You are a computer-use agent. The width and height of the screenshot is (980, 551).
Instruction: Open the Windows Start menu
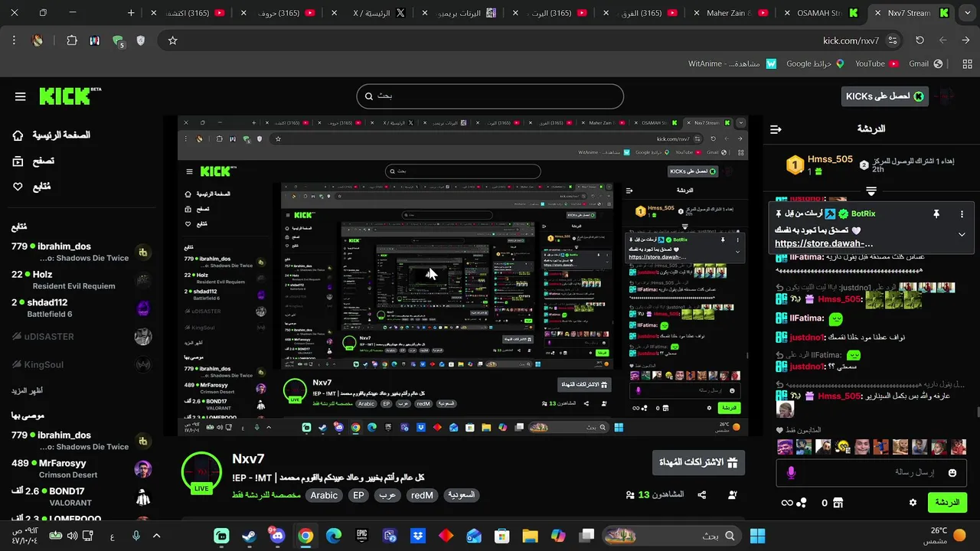click(758, 536)
